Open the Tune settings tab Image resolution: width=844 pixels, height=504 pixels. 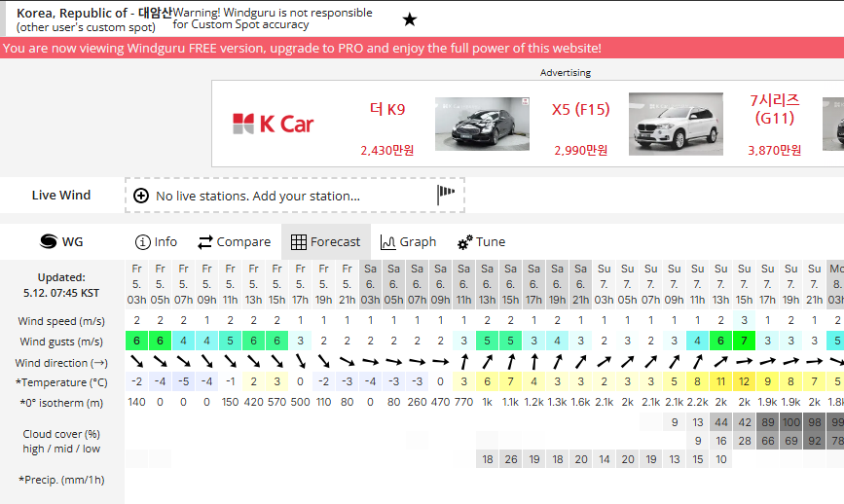481,241
